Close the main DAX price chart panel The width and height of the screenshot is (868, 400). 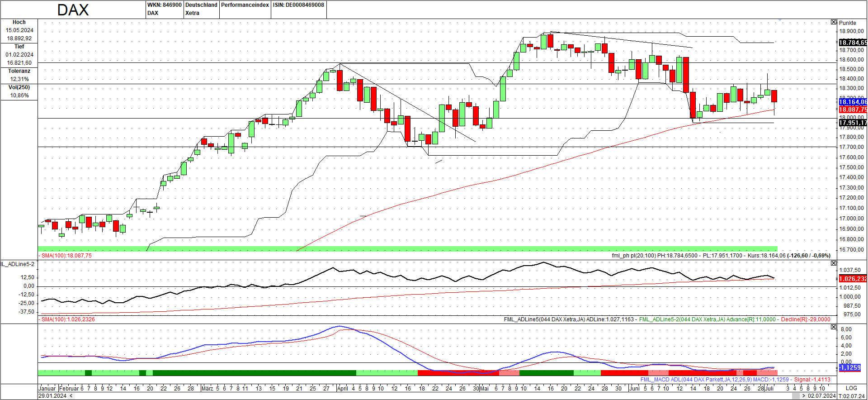click(x=834, y=22)
